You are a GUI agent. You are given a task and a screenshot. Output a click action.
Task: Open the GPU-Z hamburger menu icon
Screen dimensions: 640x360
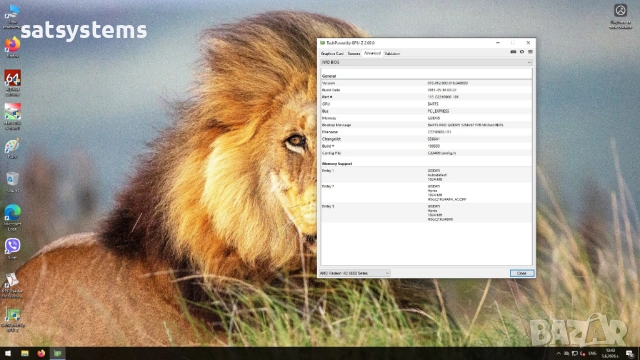(530, 52)
